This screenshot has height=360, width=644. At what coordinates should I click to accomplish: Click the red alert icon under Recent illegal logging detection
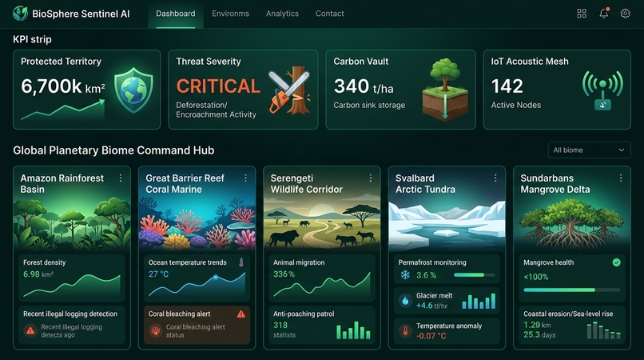pos(30,330)
